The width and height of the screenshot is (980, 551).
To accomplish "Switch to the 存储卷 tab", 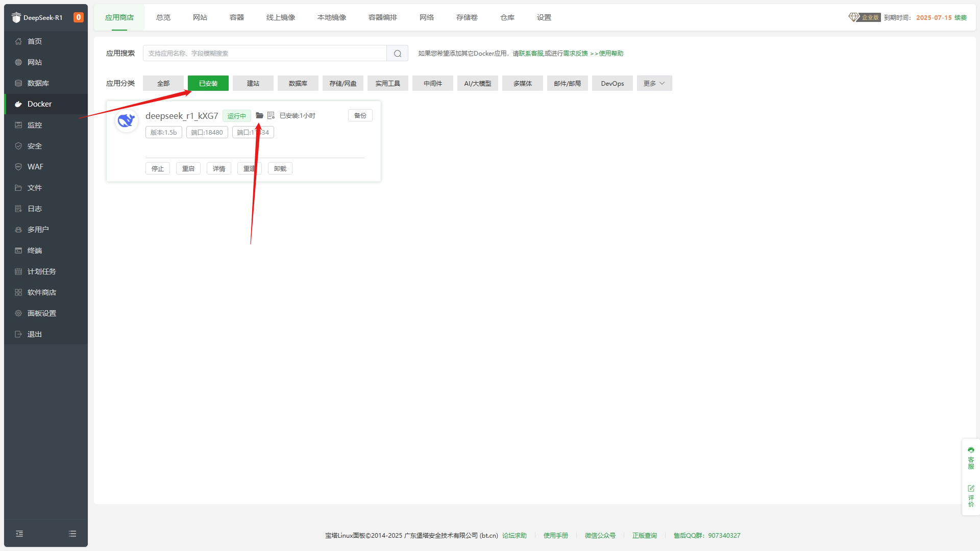I will coord(467,17).
